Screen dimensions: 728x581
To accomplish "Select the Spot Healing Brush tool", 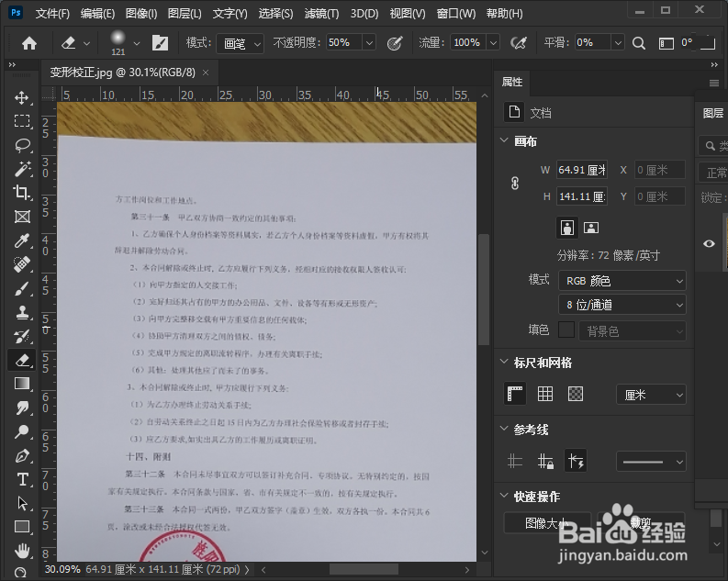I will tap(21, 264).
